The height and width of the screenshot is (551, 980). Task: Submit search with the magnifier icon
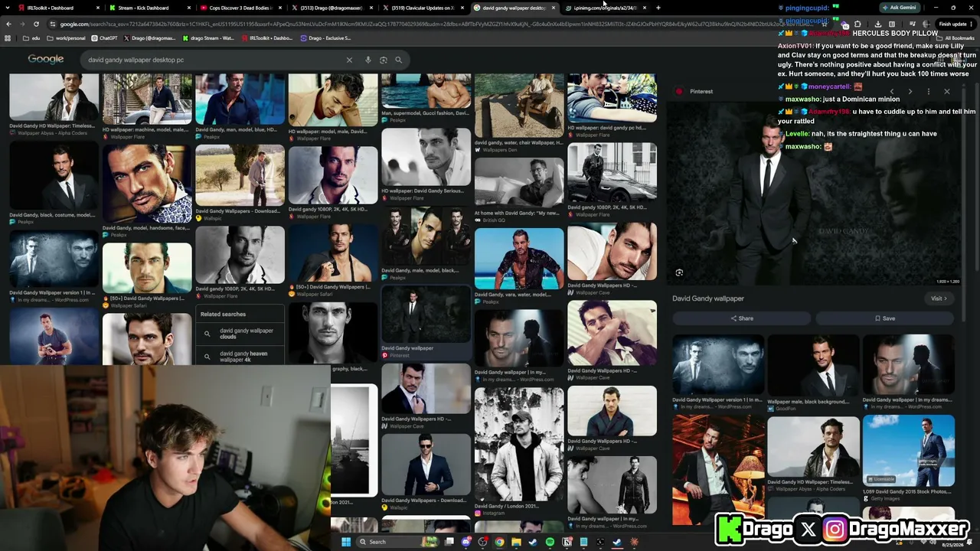[x=398, y=60]
